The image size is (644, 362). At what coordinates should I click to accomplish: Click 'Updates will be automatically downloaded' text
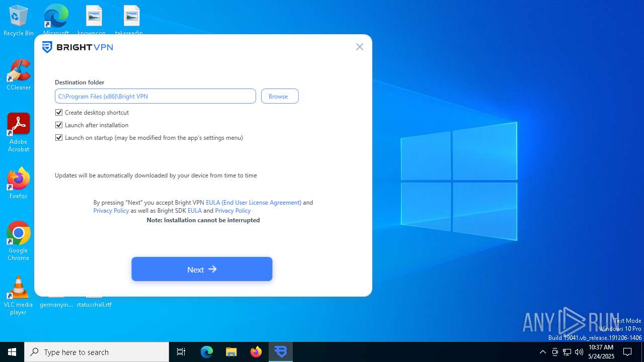156,175
